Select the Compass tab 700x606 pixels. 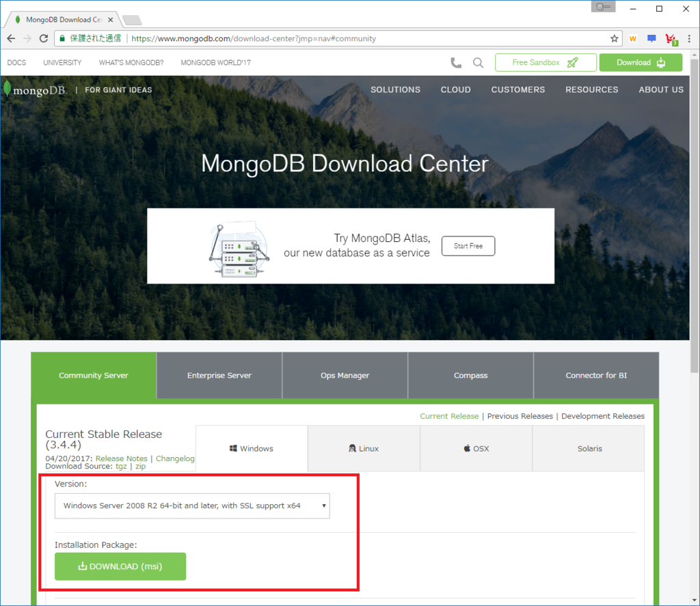tap(470, 375)
